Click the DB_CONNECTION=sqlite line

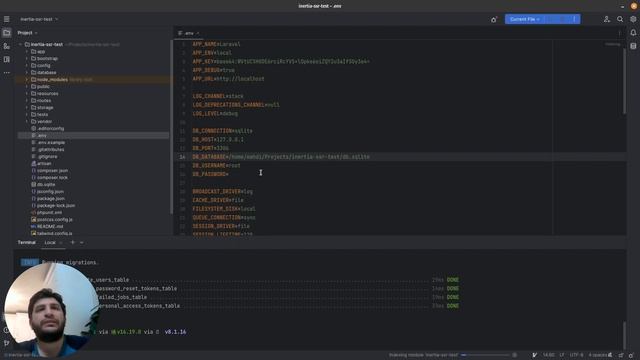pyautogui.click(x=222, y=131)
